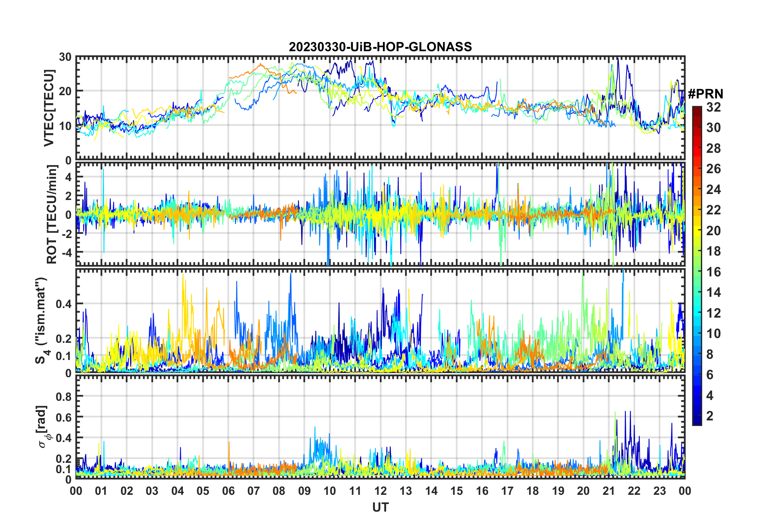Screen dimensions: 761x532
Task: Click the S4 ("ism.mat") y-axis label
Action: [x=42, y=320]
